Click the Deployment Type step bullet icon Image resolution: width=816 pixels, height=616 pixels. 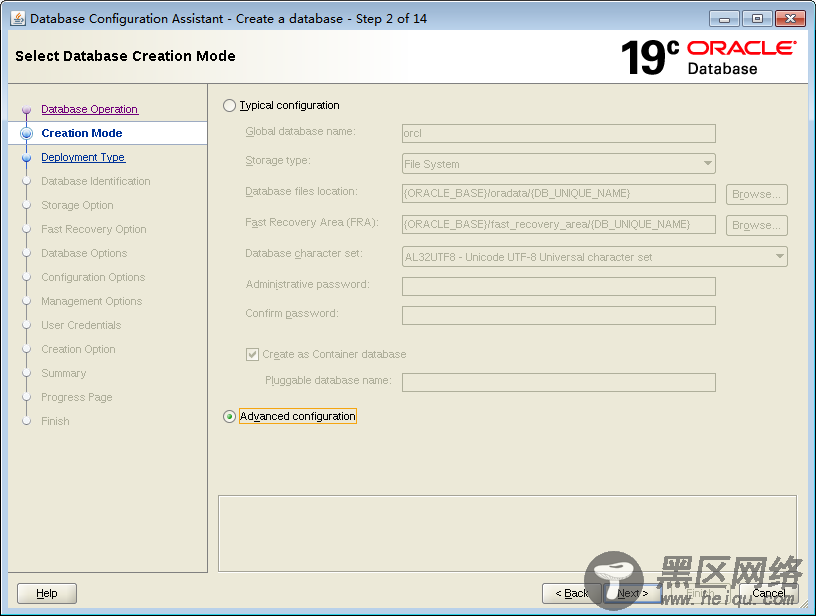27,158
